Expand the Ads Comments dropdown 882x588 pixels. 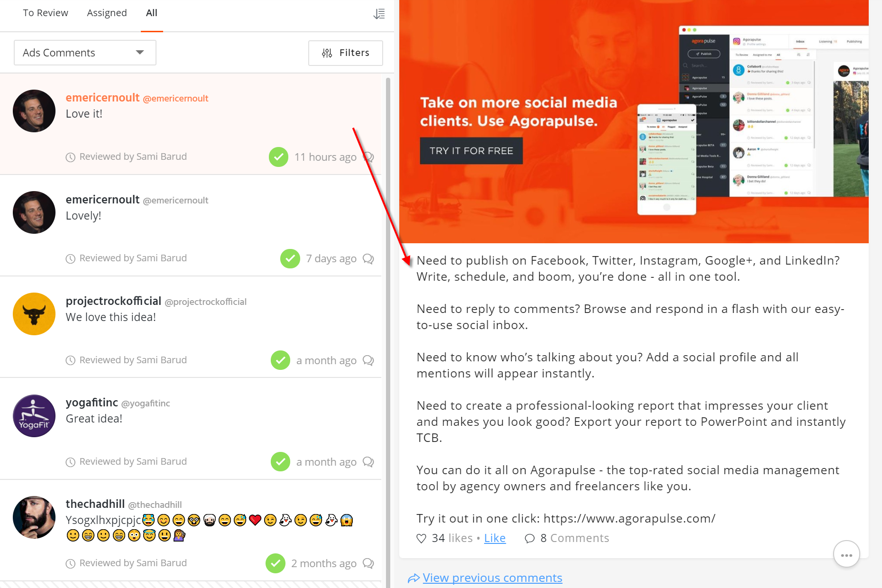click(85, 53)
